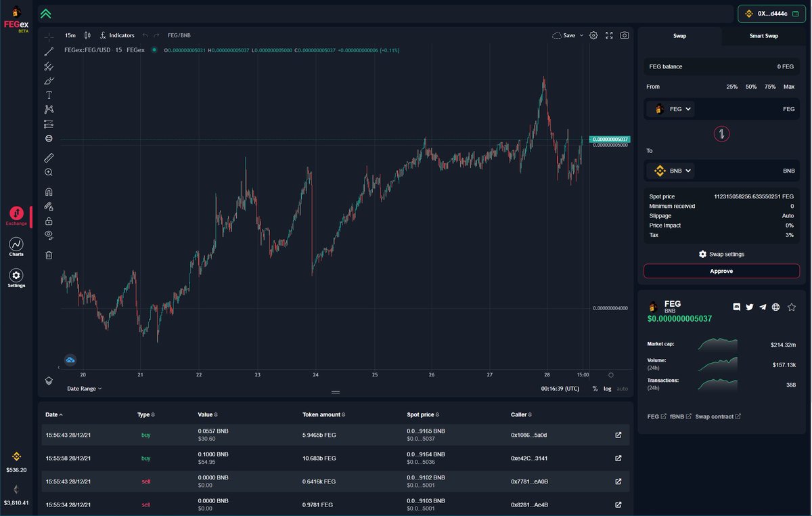Switch the chart to fullscreen mode

point(609,35)
